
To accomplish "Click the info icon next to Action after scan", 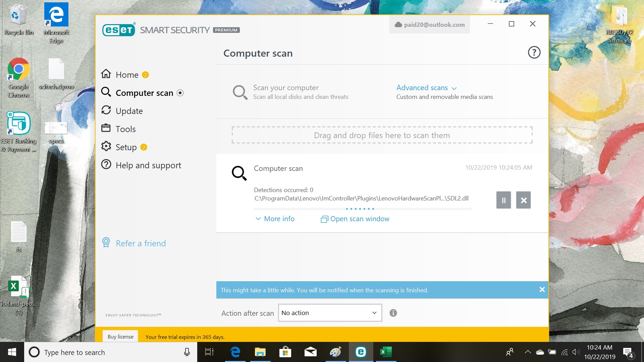I will pos(393,313).
